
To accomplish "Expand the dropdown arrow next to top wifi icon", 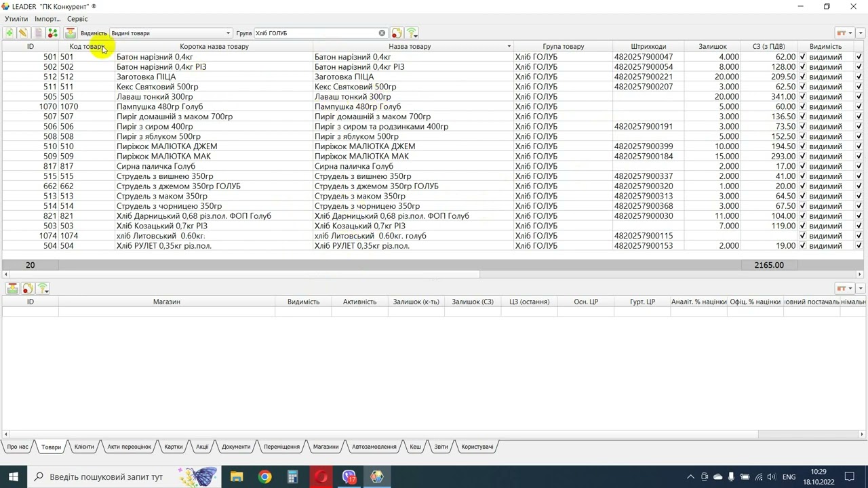I will pyautogui.click(x=416, y=35).
